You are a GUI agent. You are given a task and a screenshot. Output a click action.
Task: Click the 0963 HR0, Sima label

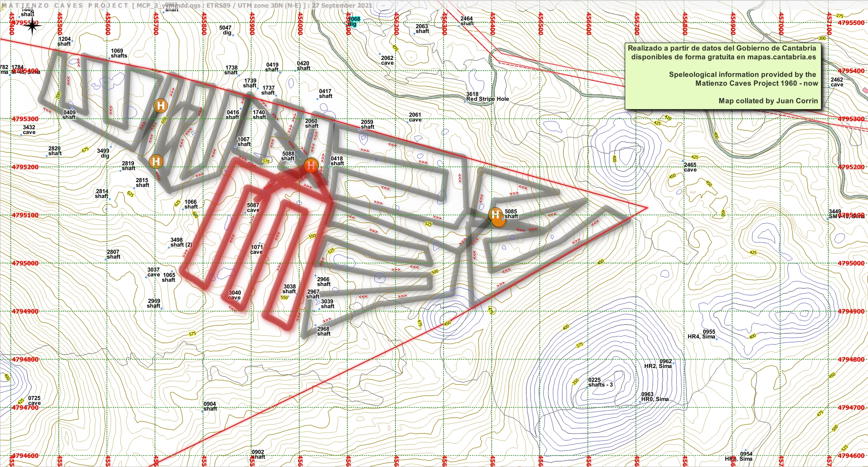655,397
